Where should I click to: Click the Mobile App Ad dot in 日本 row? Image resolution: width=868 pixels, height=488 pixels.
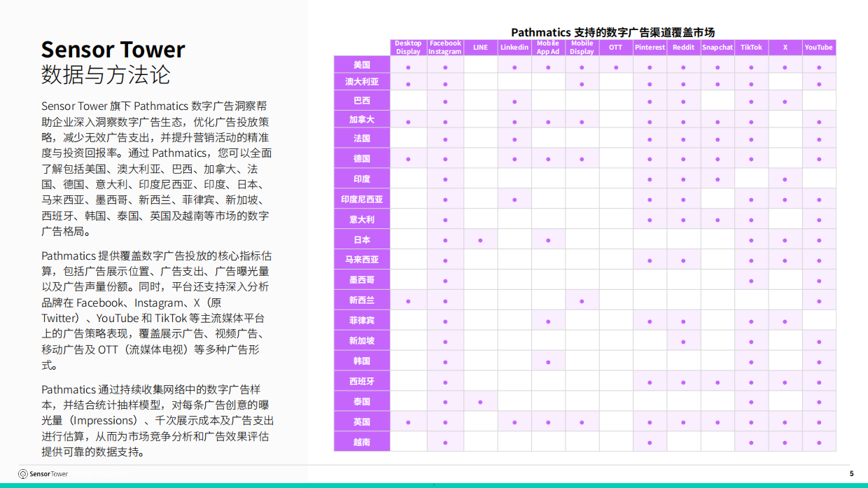point(548,240)
